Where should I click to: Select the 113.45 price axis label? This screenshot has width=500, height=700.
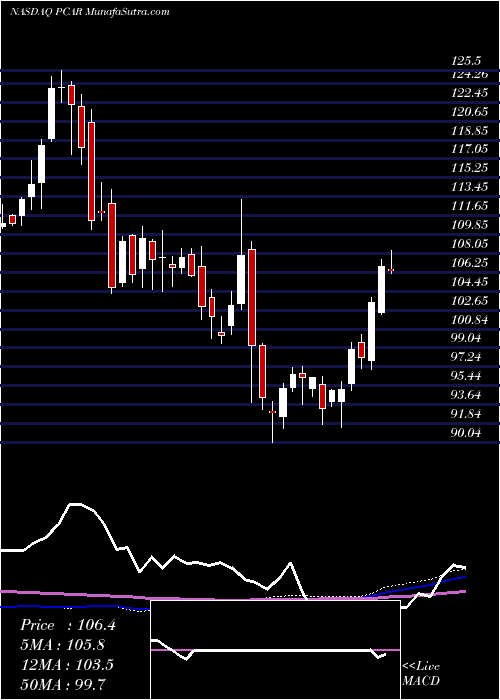tap(470, 187)
